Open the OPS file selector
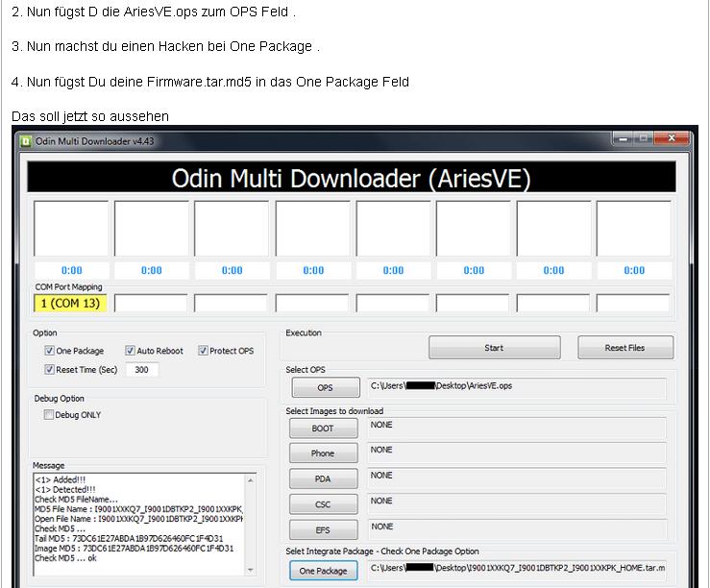Viewport: 710px width, 588px height. pos(325,388)
